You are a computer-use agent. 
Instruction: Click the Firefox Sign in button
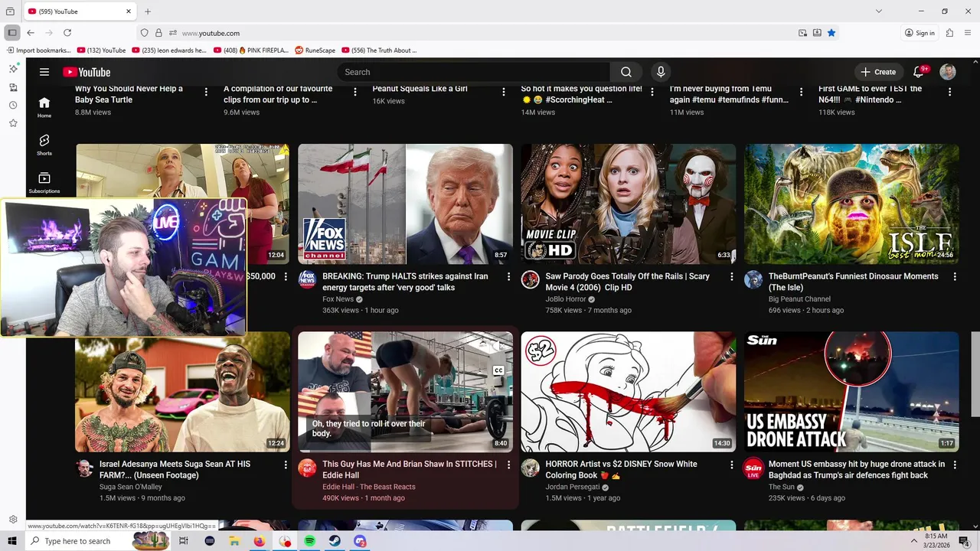[920, 33]
